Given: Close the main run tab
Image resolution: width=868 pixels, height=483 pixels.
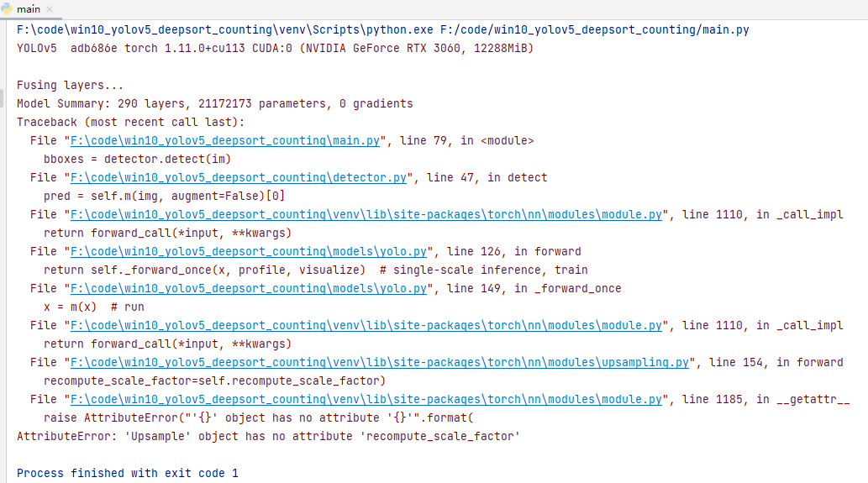Looking at the screenshot, I should pos(50,9).
